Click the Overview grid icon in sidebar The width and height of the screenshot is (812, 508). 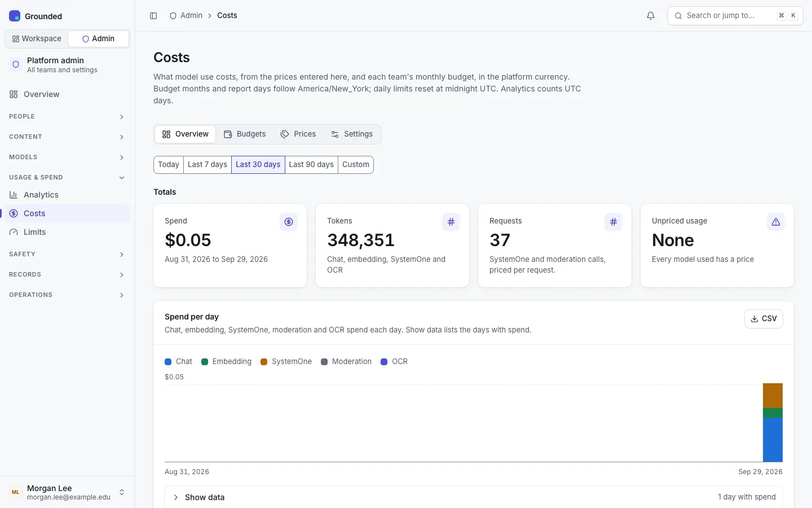[x=14, y=94]
